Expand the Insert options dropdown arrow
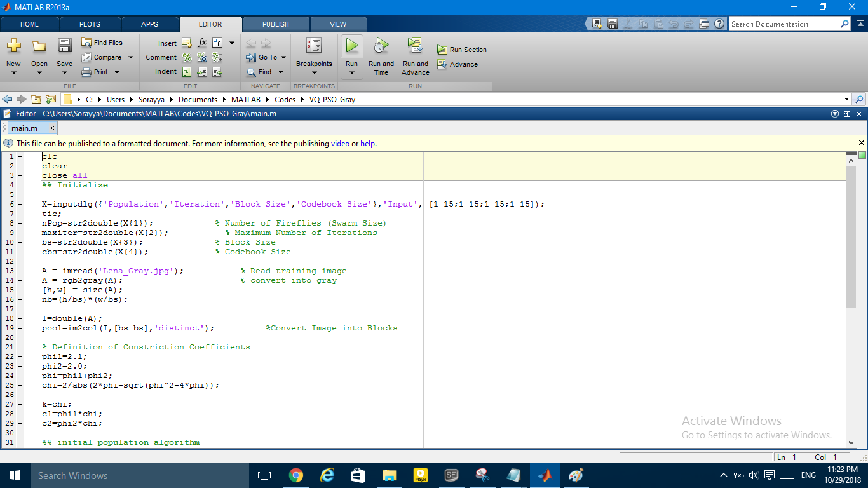This screenshot has height=488, width=868. click(232, 43)
